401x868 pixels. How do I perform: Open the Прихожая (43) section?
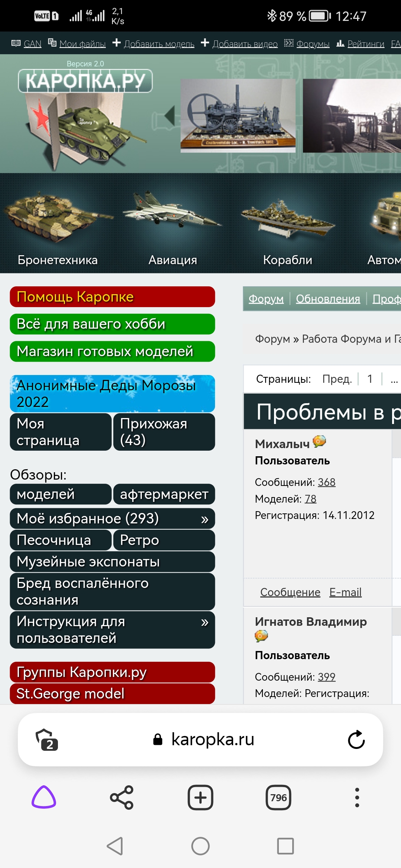[x=164, y=432]
